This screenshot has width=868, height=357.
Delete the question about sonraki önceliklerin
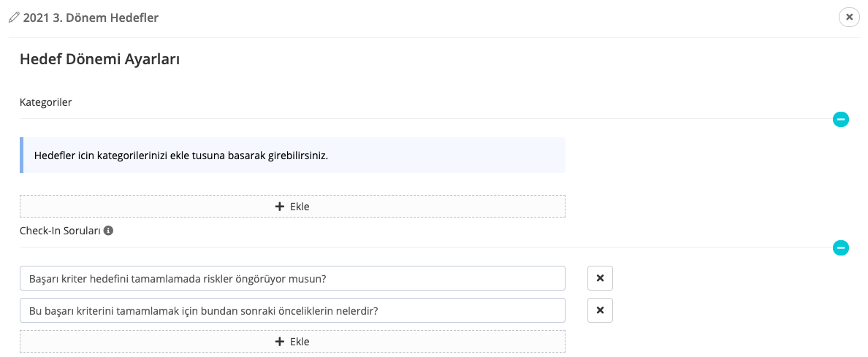point(600,310)
